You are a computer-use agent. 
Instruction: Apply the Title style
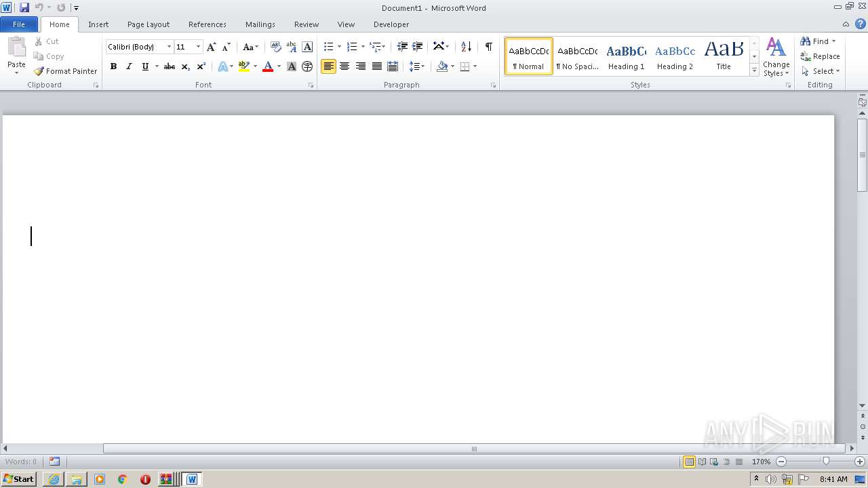pyautogui.click(x=724, y=56)
